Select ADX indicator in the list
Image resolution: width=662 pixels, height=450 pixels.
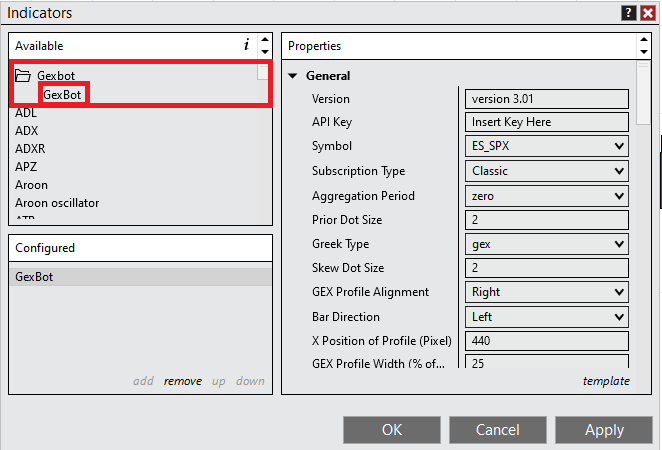(x=27, y=130)
